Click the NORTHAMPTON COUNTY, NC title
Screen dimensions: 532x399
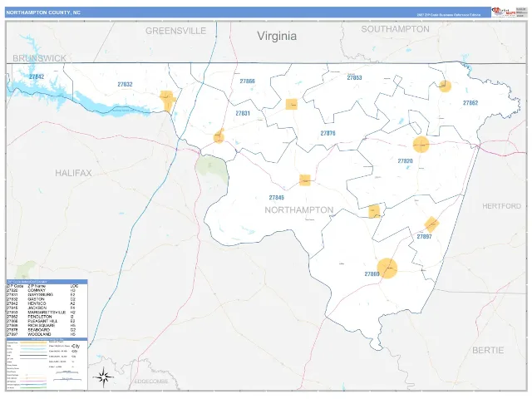43,12
